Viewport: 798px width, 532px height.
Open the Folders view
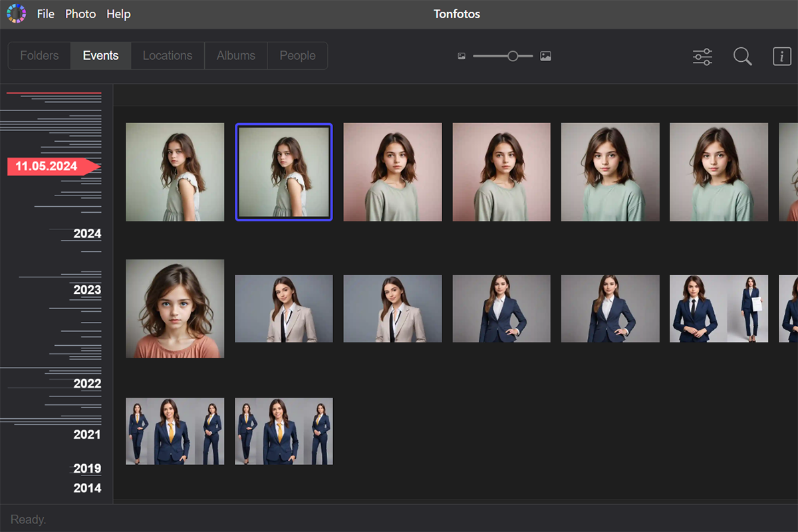pos(39,56)
